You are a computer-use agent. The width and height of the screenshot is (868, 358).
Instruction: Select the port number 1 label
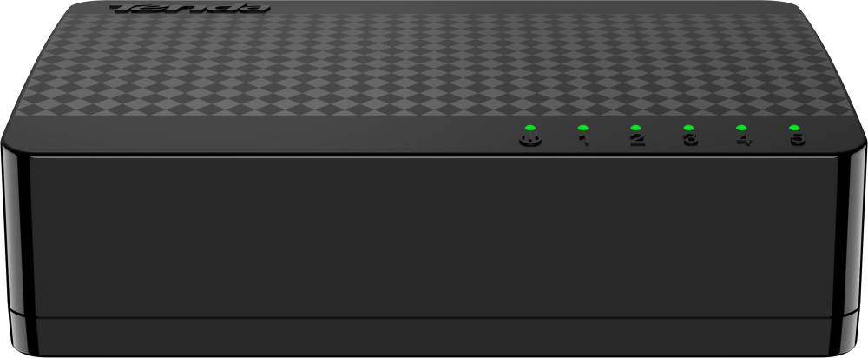(x=583, y=140)
